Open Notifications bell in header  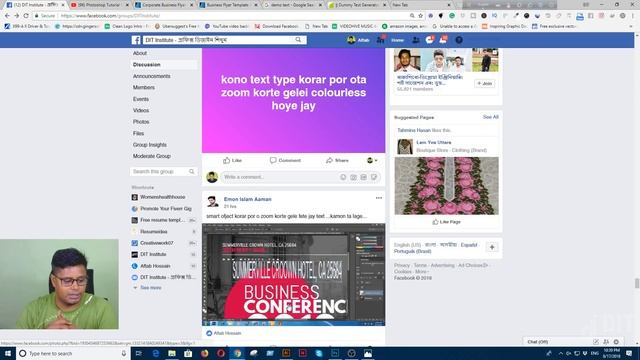pyautogui.click(x=443, y=40)
